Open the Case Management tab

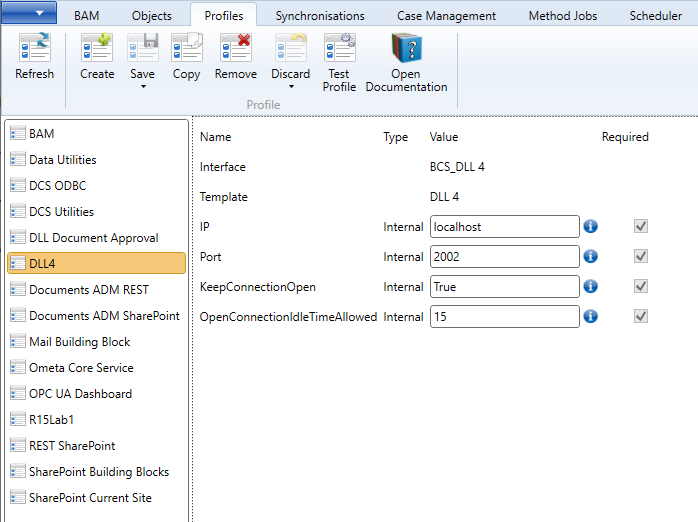point(446,16)
